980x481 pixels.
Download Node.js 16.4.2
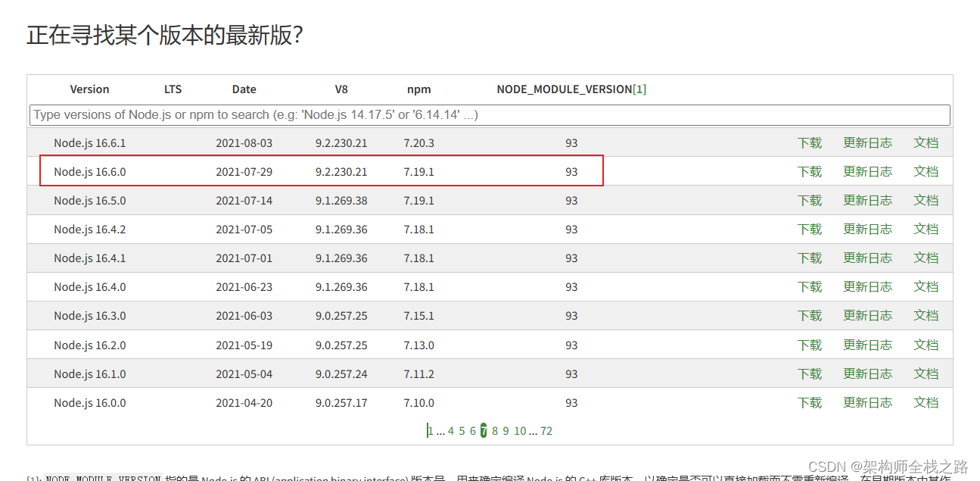click(x=809, y=230)
